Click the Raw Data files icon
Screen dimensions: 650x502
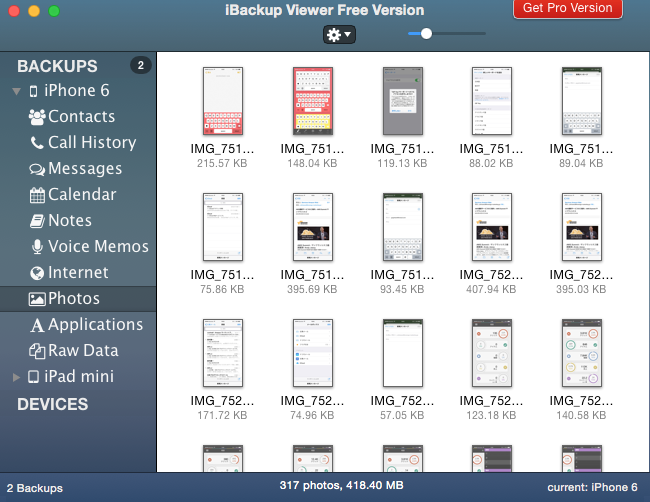click(x=37, y=351)
